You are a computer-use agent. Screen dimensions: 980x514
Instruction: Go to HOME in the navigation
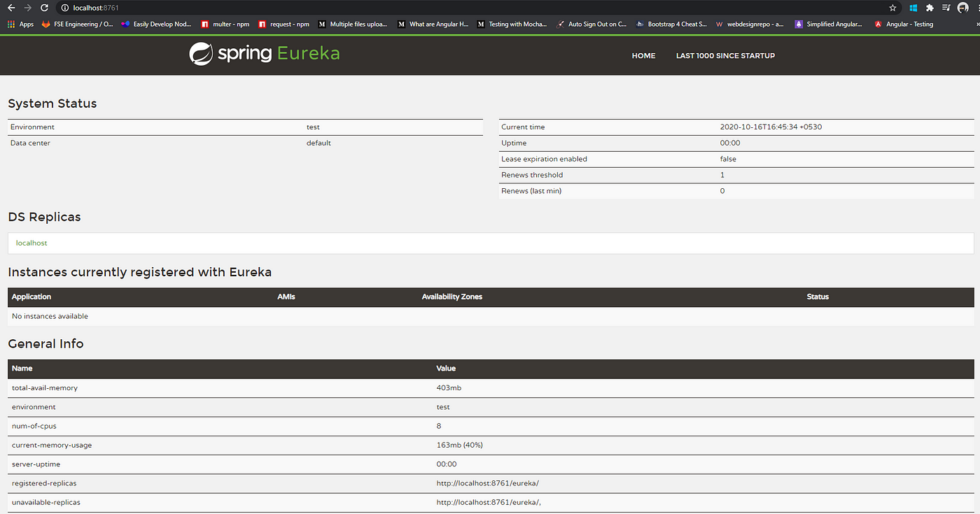click(643, 55)
